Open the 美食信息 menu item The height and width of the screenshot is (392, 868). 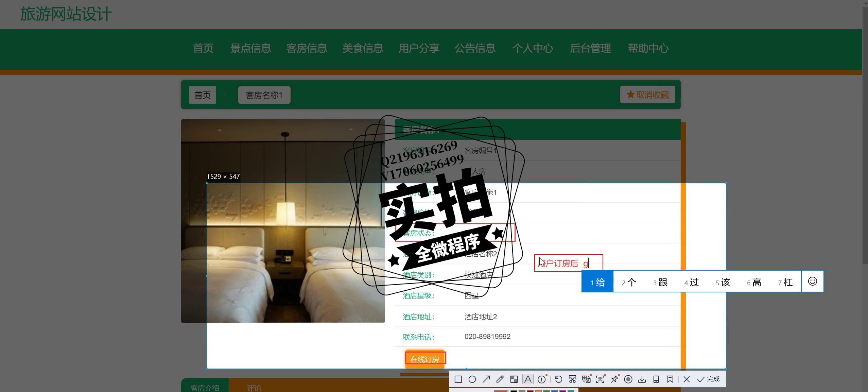click(x=363, y=48)
